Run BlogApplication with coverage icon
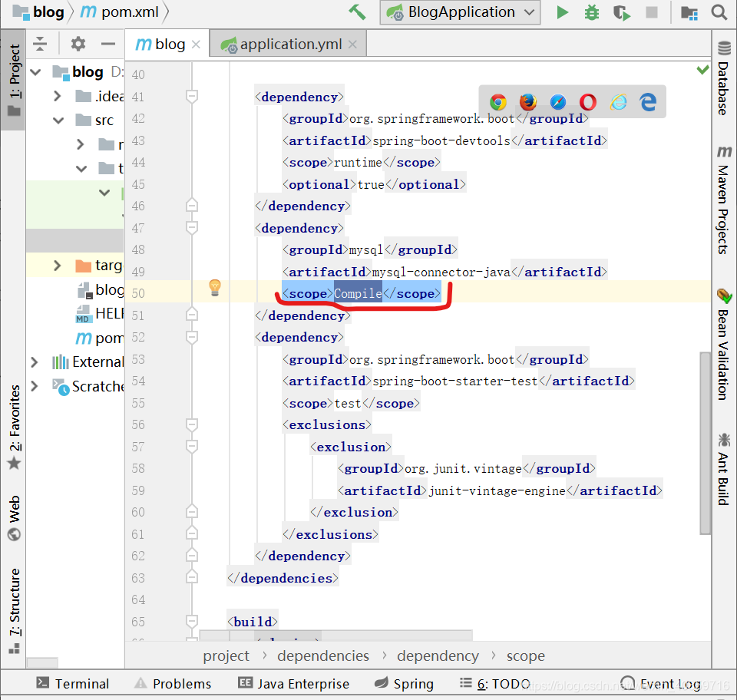This screenshot has height=700, width=737. (x=621, y=12)
